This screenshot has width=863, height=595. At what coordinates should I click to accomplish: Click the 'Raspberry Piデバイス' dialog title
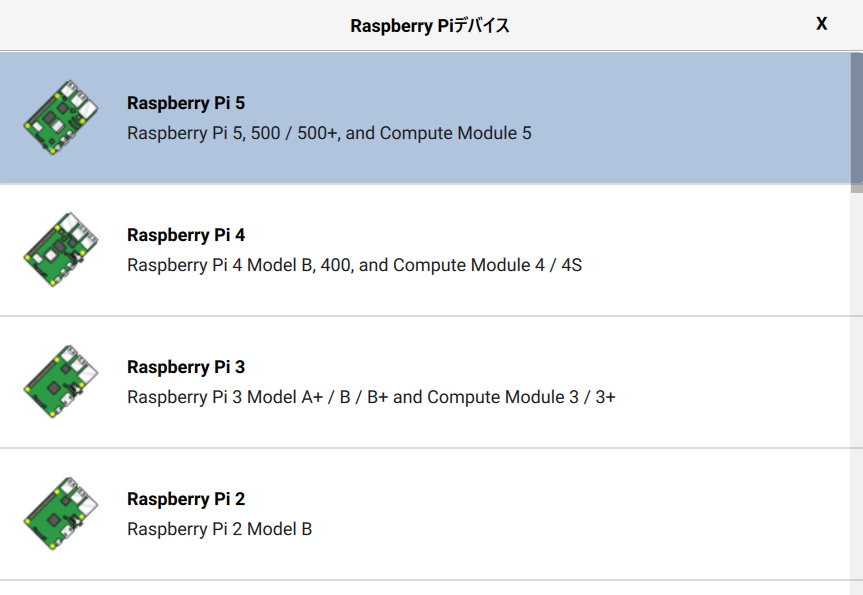pos(430,26)
